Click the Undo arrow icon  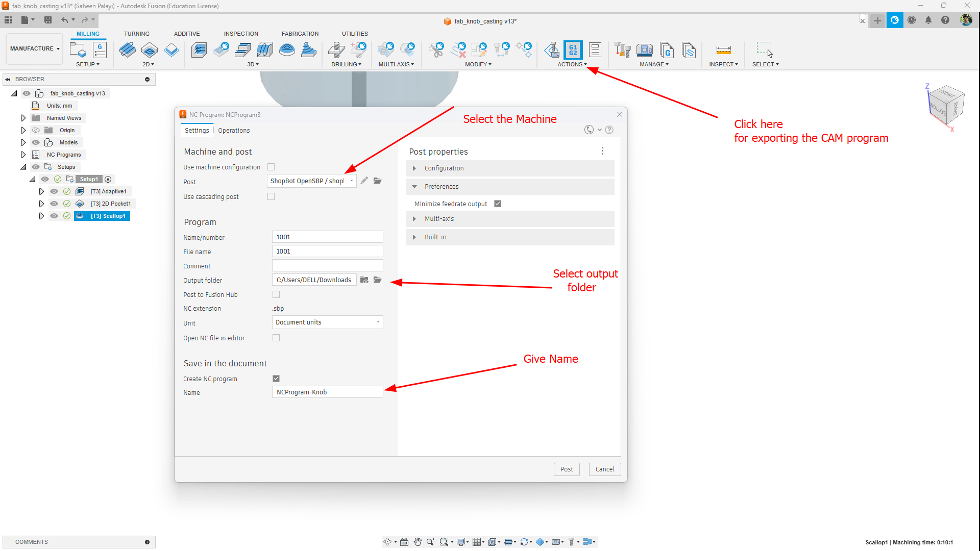click(x=64, y=20)
